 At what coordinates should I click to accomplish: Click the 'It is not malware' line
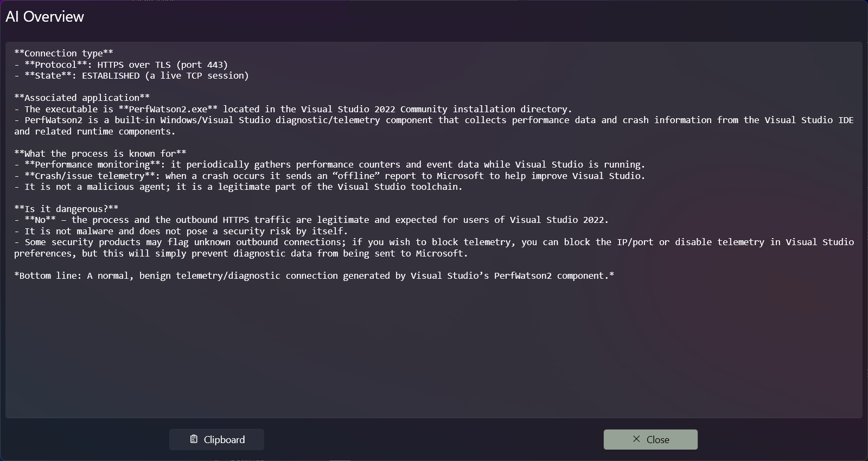(181, 231)
